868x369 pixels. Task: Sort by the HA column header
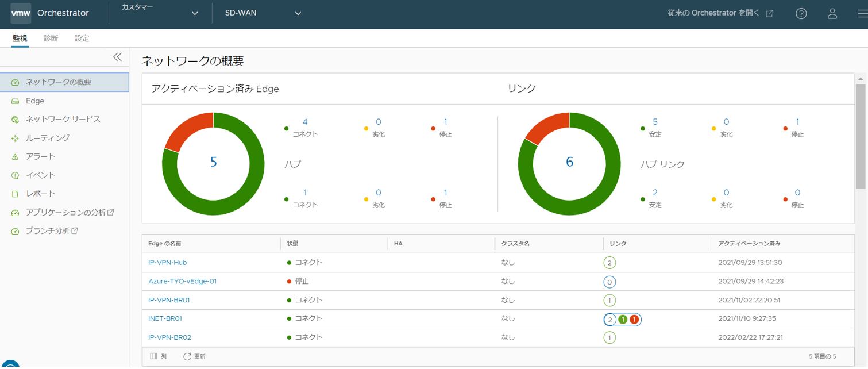tap(398, 244)
